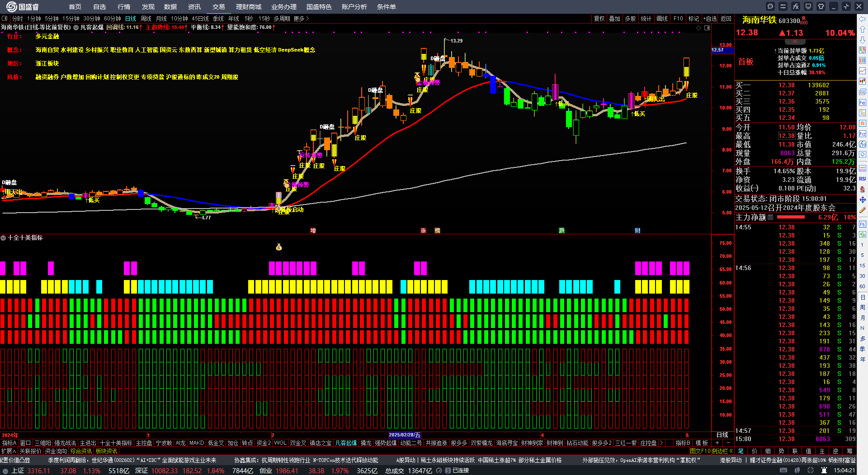Click the 画线 draw line button
The width and height of the screenshot is (868, 475).
tap(662, 19)
